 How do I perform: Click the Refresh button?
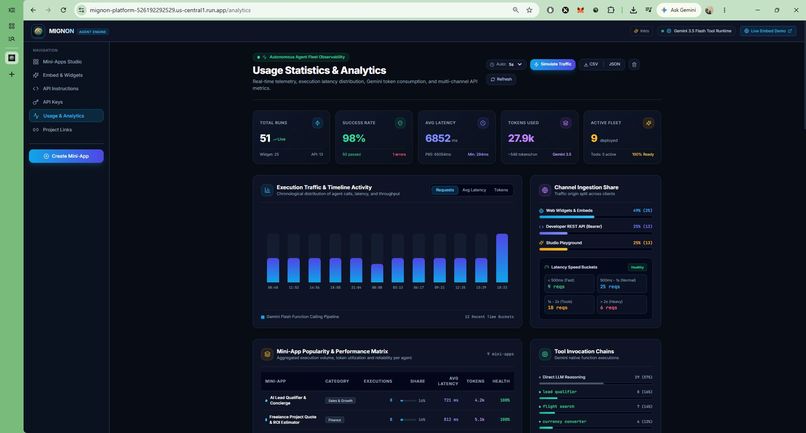(501, 79)
